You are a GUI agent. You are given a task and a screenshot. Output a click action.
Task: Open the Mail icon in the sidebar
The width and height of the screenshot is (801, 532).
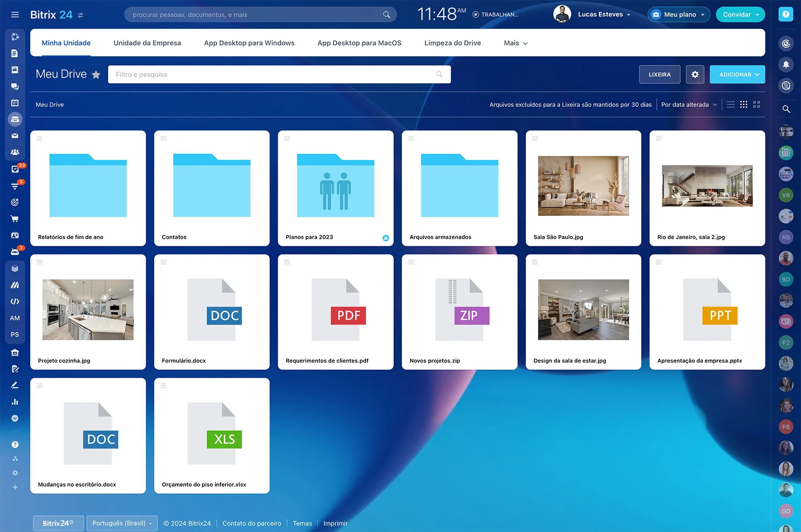(15, 136)
